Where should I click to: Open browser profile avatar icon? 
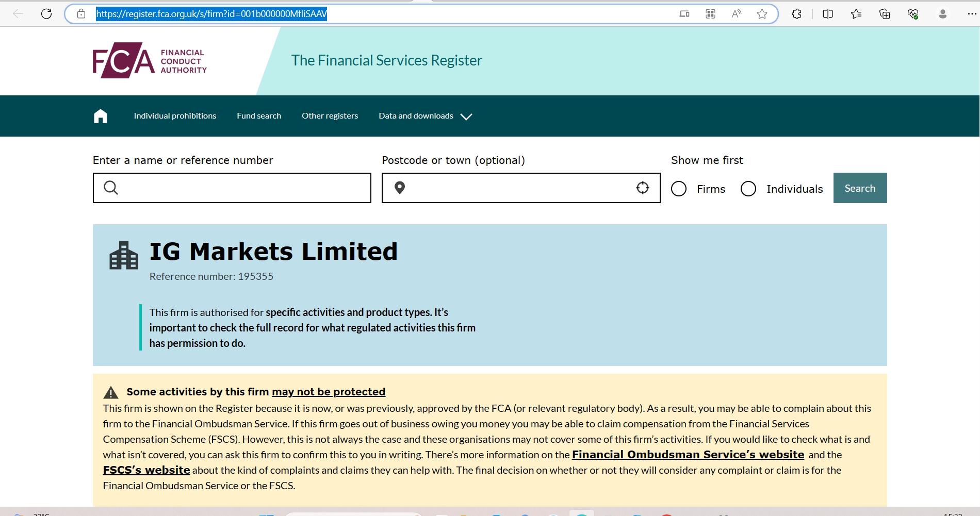click(x=942, y=14)
